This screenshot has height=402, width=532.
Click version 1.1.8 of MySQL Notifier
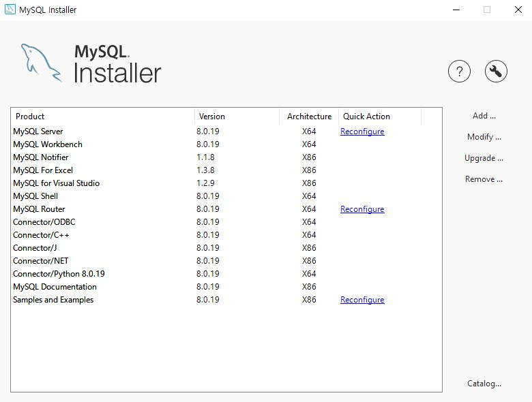(205, 157)
